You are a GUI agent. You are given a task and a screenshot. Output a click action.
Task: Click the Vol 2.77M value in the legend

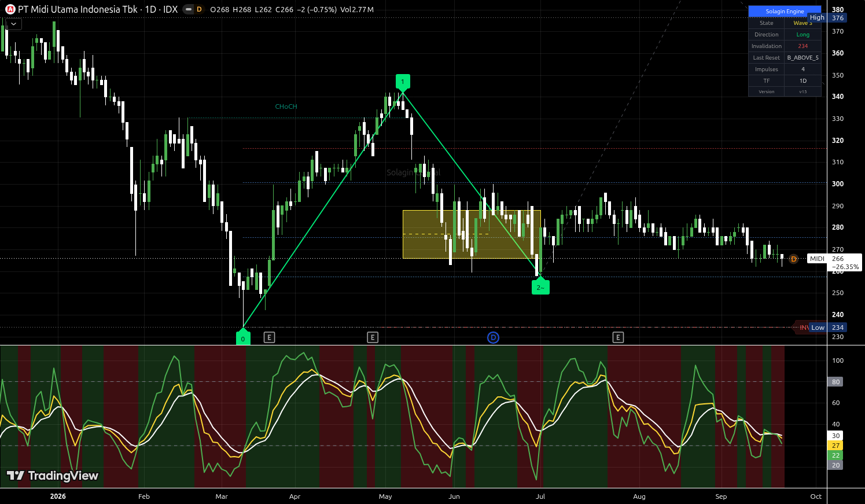point(356,9)
